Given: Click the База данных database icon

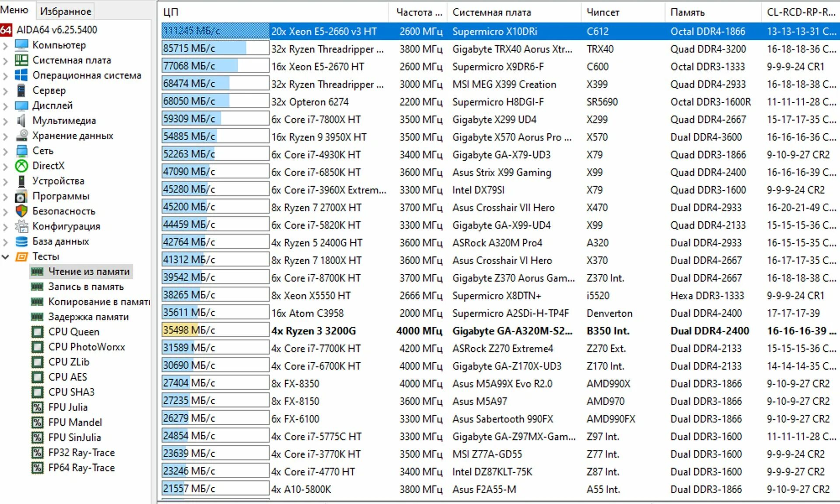Looking at the screenshot, I should [x=21, y=241].
